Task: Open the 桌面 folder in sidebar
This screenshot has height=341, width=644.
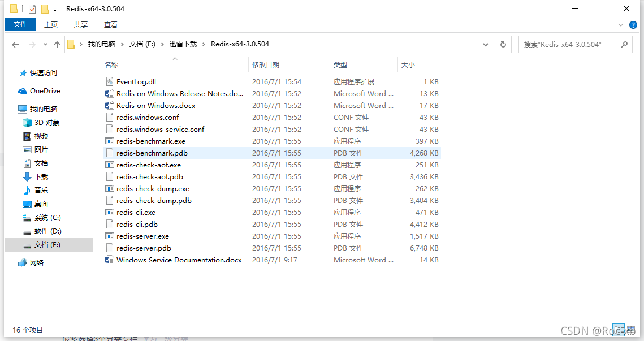Action: coord(36,204)
